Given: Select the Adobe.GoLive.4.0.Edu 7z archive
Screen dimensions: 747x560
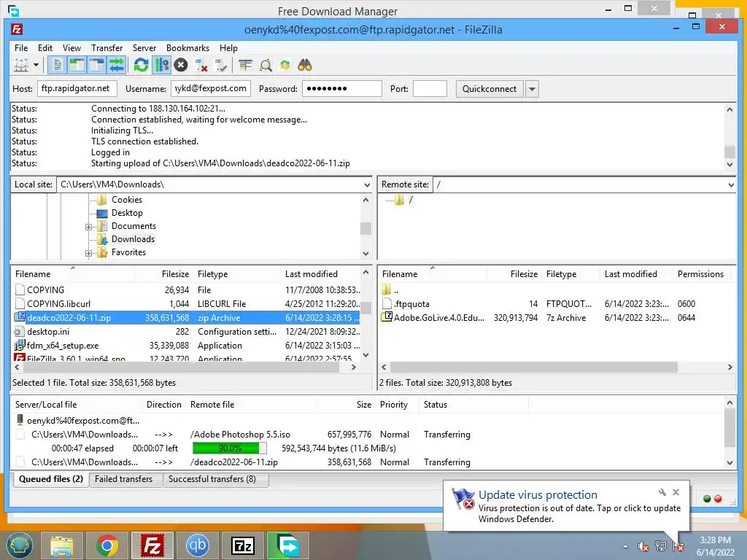Looking at the screenshot, I should click(438, 318).
